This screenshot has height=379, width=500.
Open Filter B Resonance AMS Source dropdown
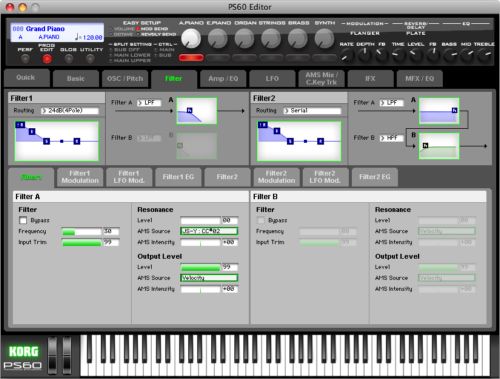(447, 231)
